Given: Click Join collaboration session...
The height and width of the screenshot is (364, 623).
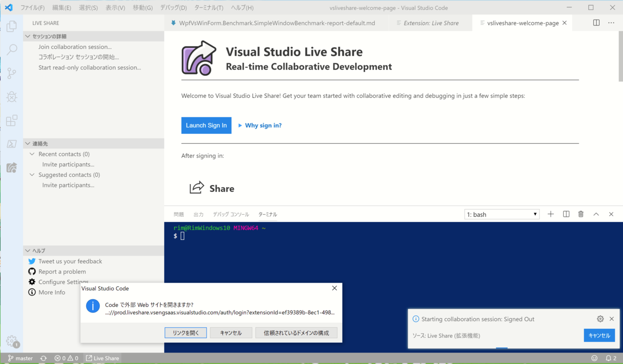Looking at the screenshot, I should tap(75, 47).
